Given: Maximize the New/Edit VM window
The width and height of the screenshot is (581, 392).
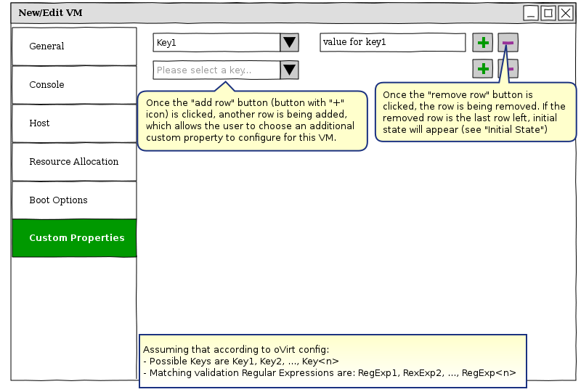Looking at the screenshot, I should tap(548, 13).
